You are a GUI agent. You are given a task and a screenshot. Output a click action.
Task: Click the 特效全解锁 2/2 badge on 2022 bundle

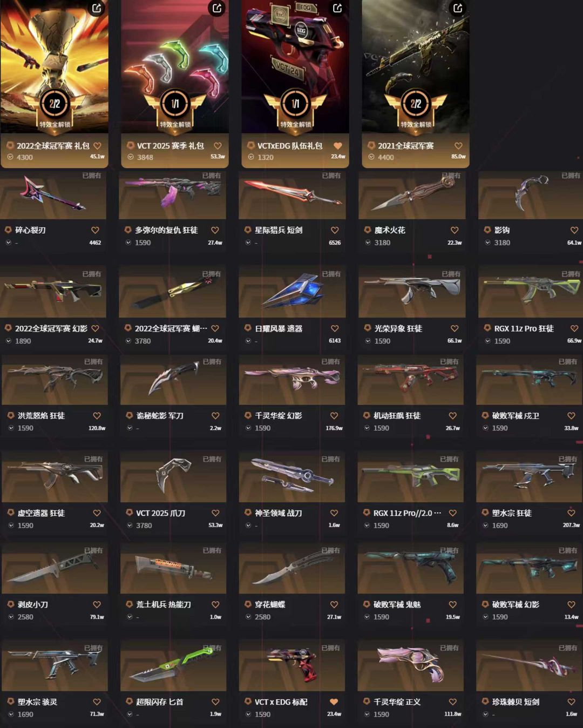coord(55,109)
